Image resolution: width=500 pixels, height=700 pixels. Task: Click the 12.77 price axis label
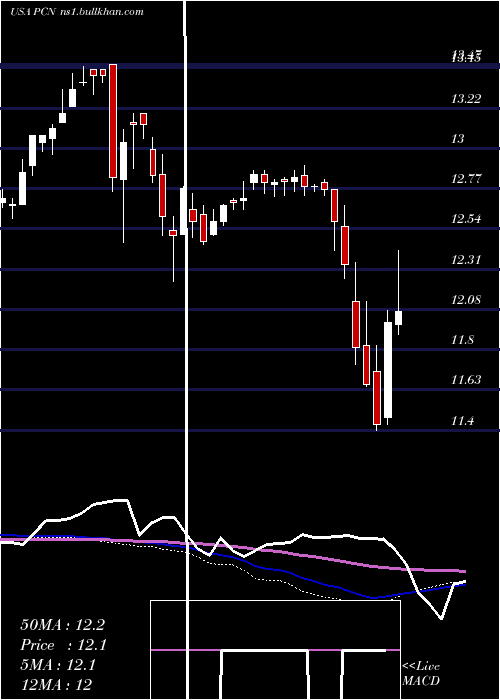point(466,179)
